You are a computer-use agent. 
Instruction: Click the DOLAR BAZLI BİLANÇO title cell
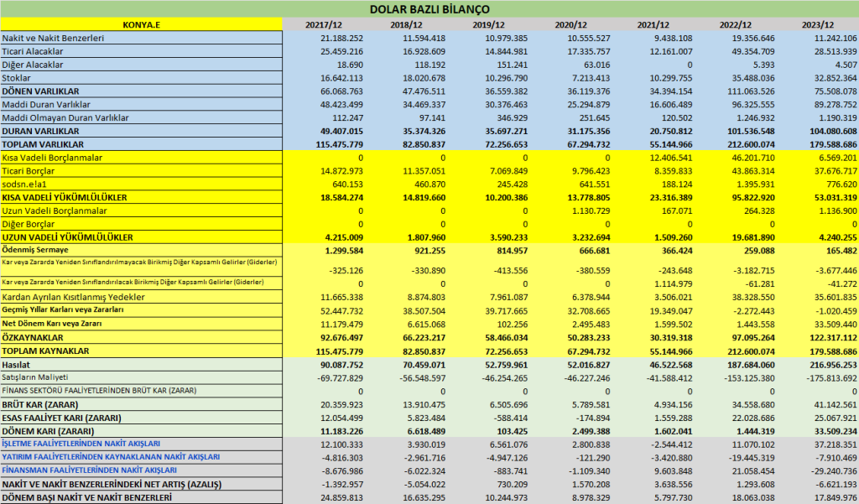pos(429,9)
